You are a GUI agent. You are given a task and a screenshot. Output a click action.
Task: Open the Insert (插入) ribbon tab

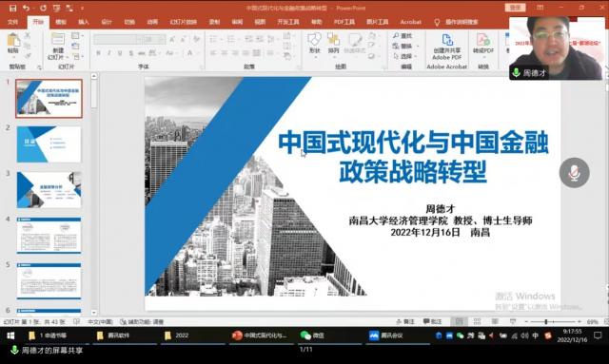point(84,22)
